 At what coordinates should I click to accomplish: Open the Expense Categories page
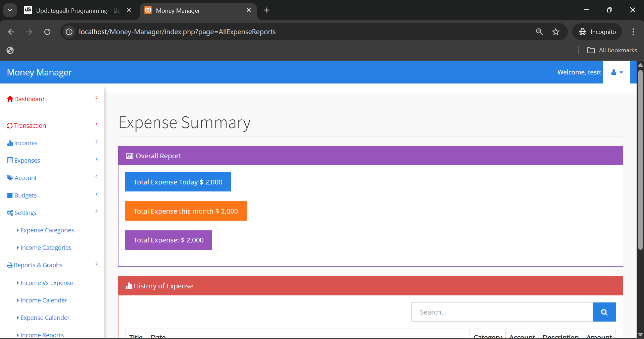coord(47,230)
